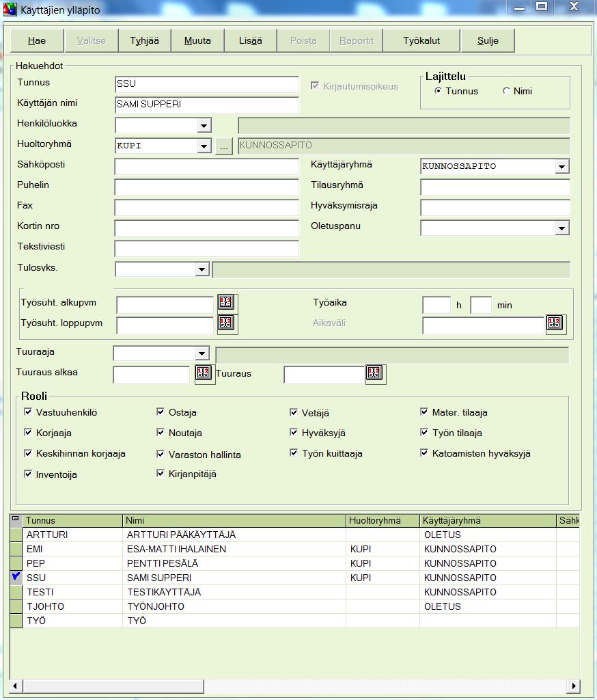
Task: Open calendar for Tuuraus alkaa
Action: pos(204,373)
